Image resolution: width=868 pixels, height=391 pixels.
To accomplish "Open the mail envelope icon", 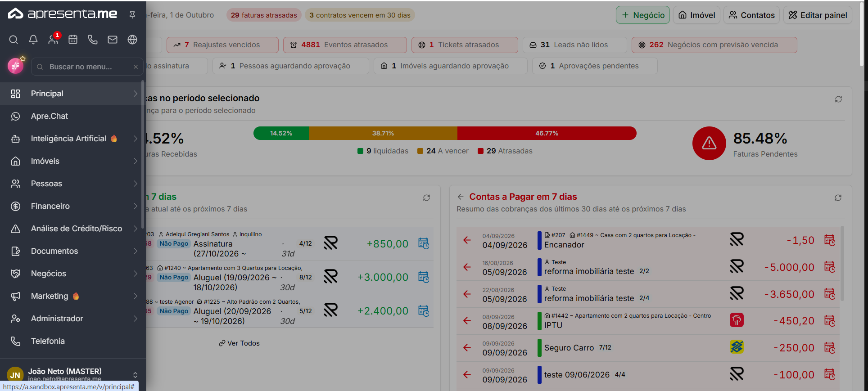I will (113, 40).
